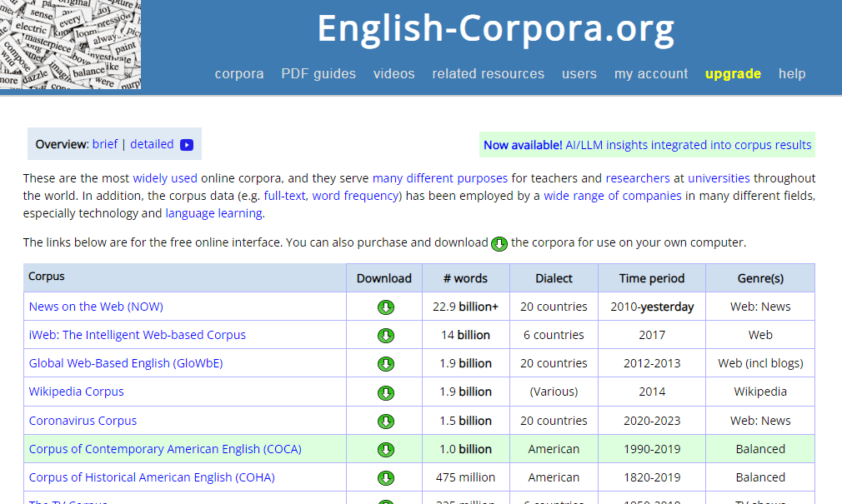Click the 14 billion word count cell
This screenshot has width=842, height=504.
click(465, 335)
